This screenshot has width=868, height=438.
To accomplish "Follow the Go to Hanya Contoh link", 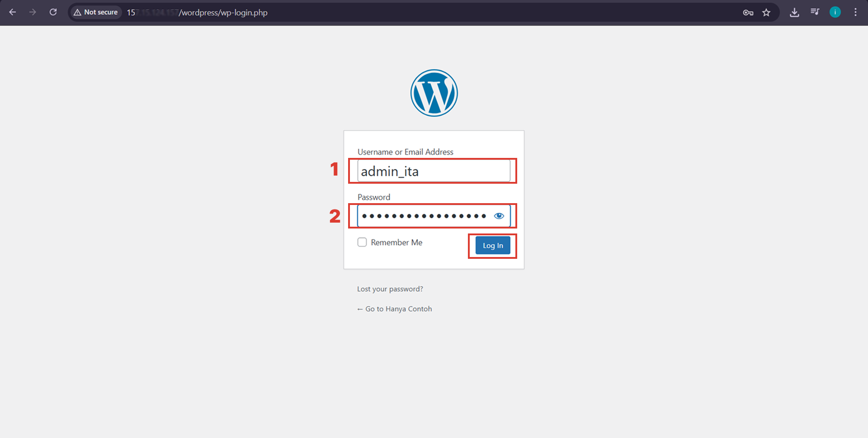I will pyautogui.click(x=394, y=309).
